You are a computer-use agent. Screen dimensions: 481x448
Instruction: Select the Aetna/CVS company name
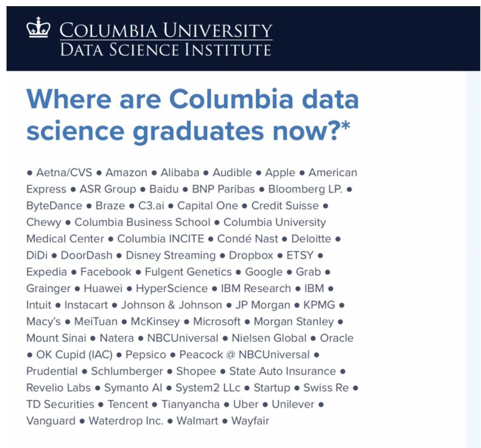(64, 173)
